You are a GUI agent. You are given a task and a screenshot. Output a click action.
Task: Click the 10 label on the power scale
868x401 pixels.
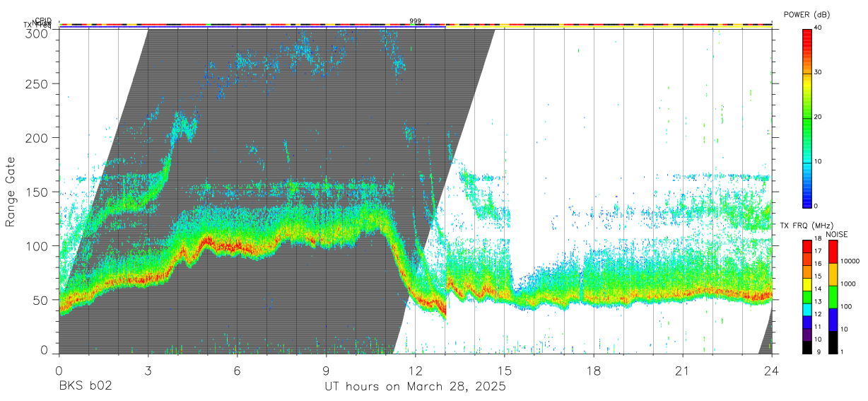click(819, 161)
